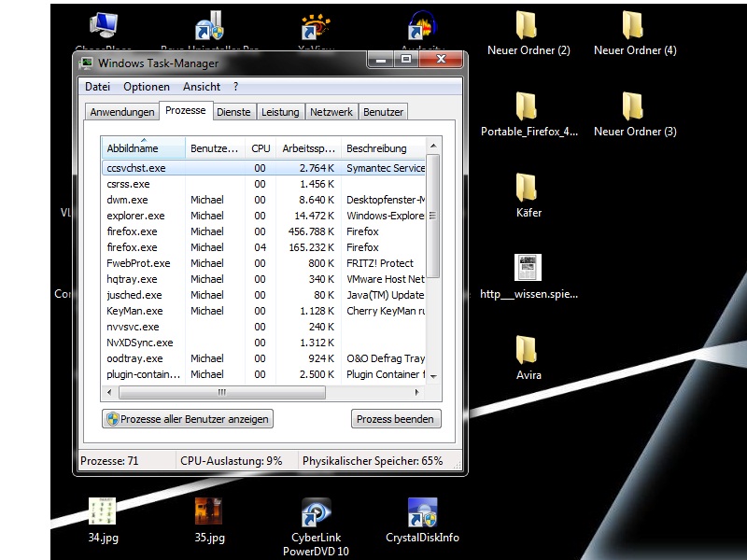Open the Optionen menu
The height and width of the screenshot is (560, 747).
[x=147, y=87]
